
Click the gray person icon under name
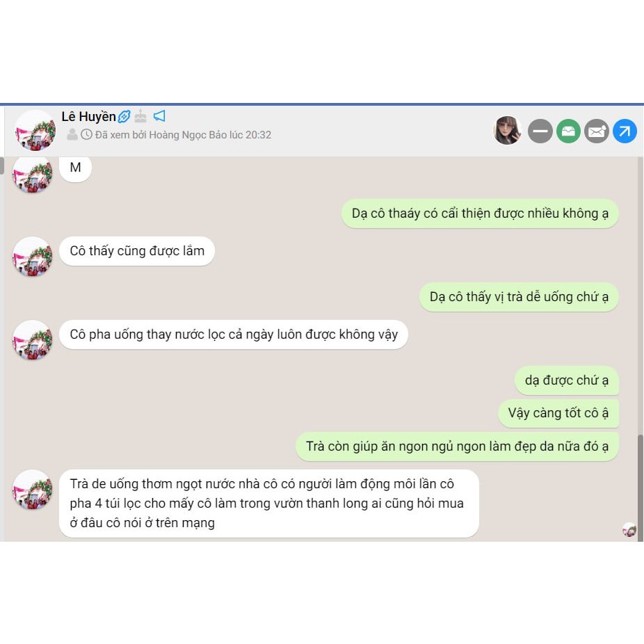pos(72,134)
